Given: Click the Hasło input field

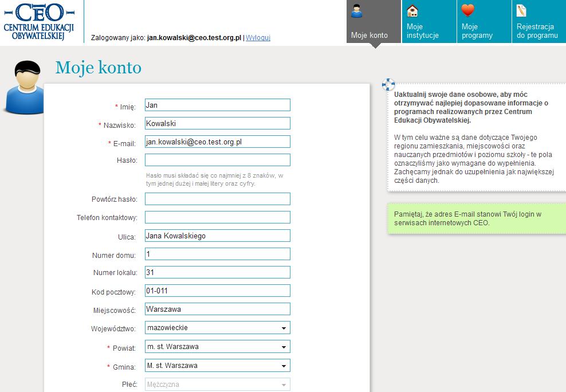Looking at the screenshot, I should pos(218,160).
